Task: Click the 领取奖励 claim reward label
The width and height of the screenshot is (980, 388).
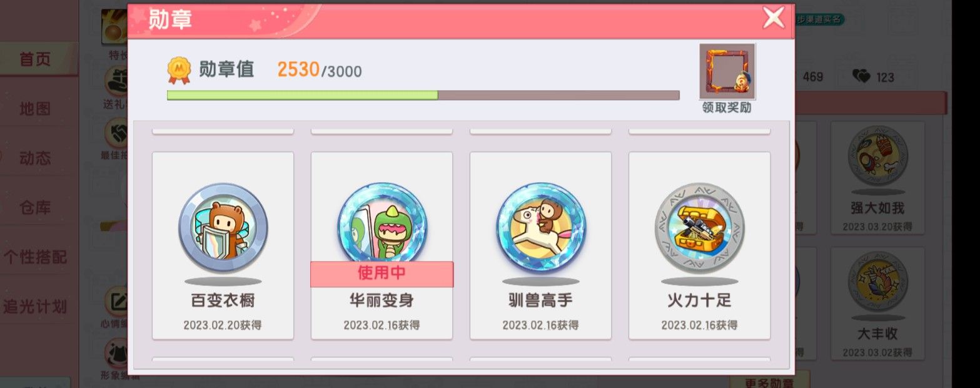Action: click(x=727, y=108)
